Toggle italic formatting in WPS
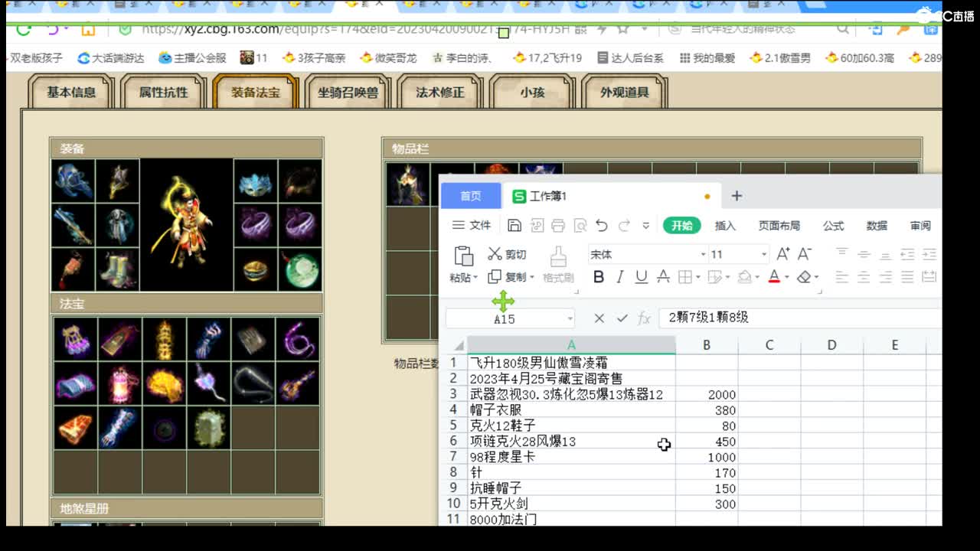The height and width of the screenshot is (551, 980). click(620, 277)
